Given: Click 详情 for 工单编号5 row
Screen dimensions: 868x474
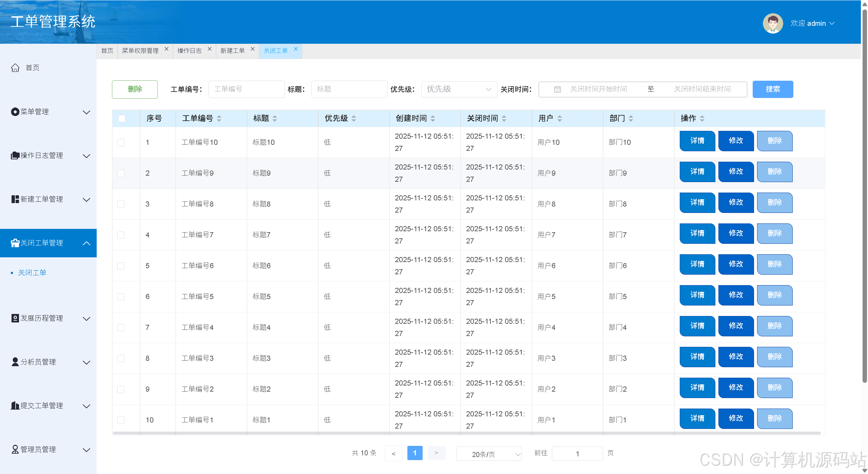Looking at the screenshot, I should pos(697,295).
